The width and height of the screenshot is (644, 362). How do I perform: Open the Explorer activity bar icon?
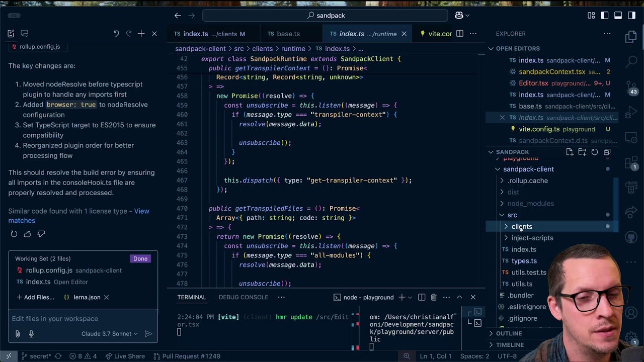(x=631, y=37)
